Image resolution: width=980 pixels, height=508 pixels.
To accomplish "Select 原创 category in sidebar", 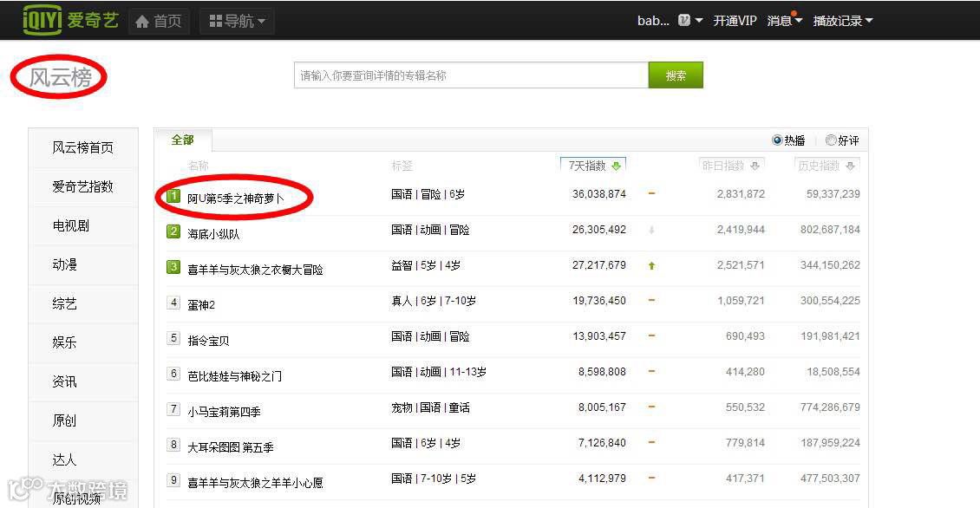I will (83, 420).
